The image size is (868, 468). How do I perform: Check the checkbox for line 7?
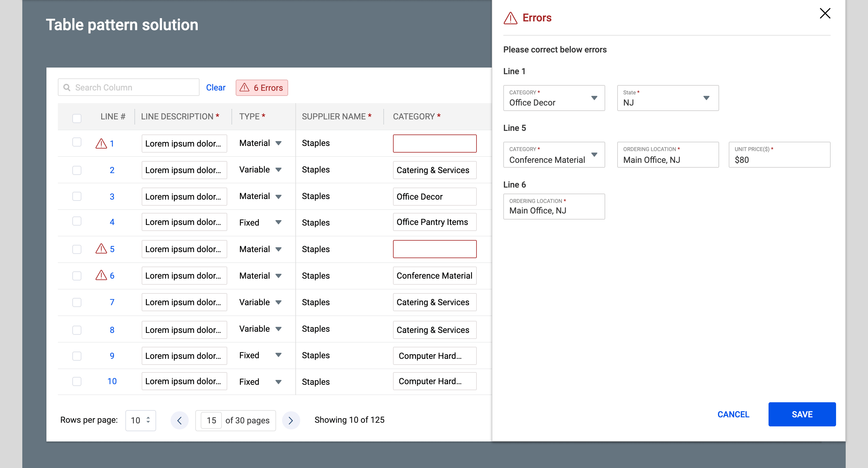point(77,302)
